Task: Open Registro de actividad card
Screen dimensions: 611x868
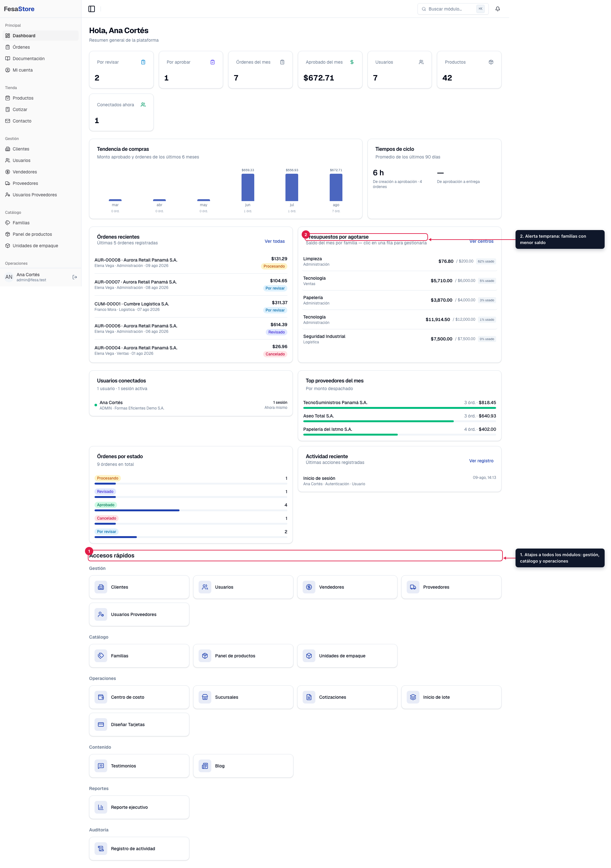Action: 139,849
